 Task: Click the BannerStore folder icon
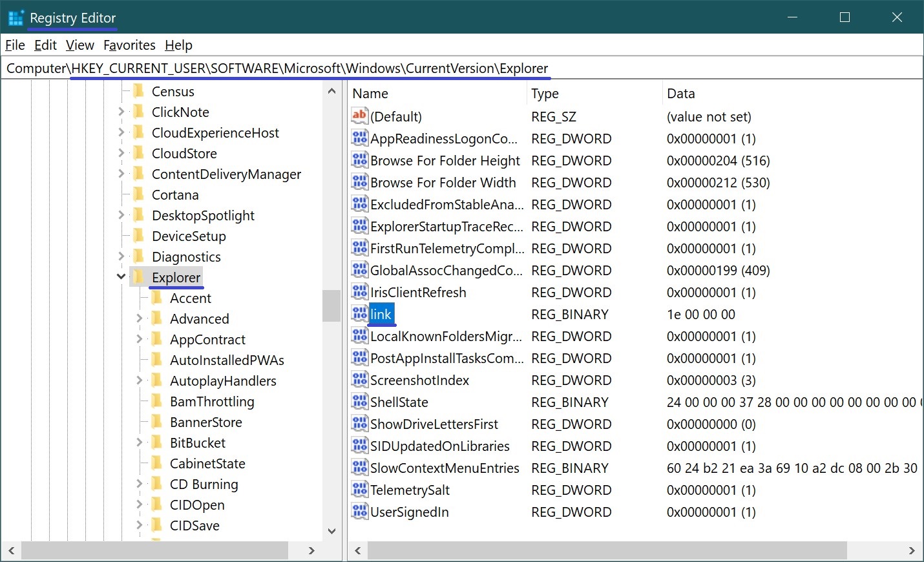click(156, 422)
